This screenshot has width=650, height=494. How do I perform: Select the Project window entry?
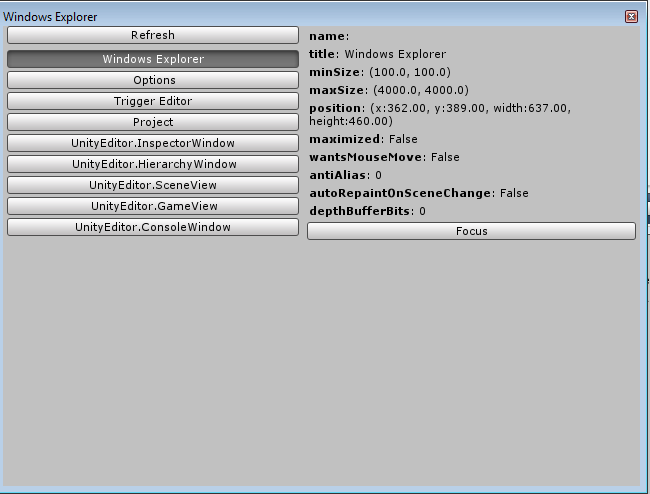[x=153, y=122]
